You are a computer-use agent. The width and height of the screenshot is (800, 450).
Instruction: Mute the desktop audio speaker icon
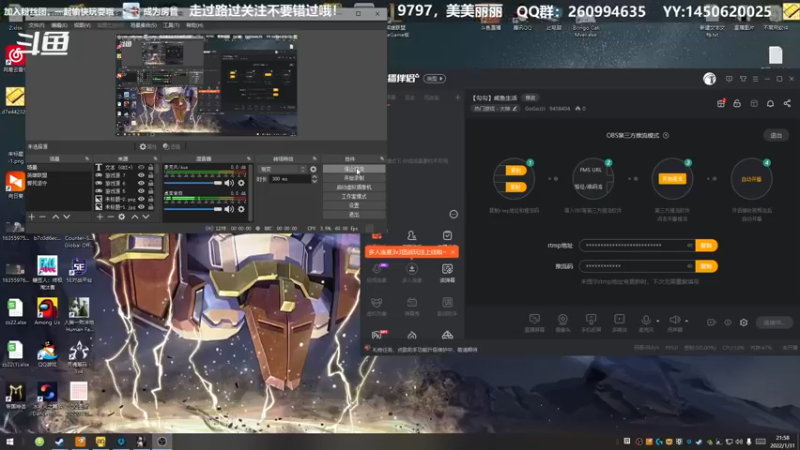pyautogui.click(x=229, y=209)
